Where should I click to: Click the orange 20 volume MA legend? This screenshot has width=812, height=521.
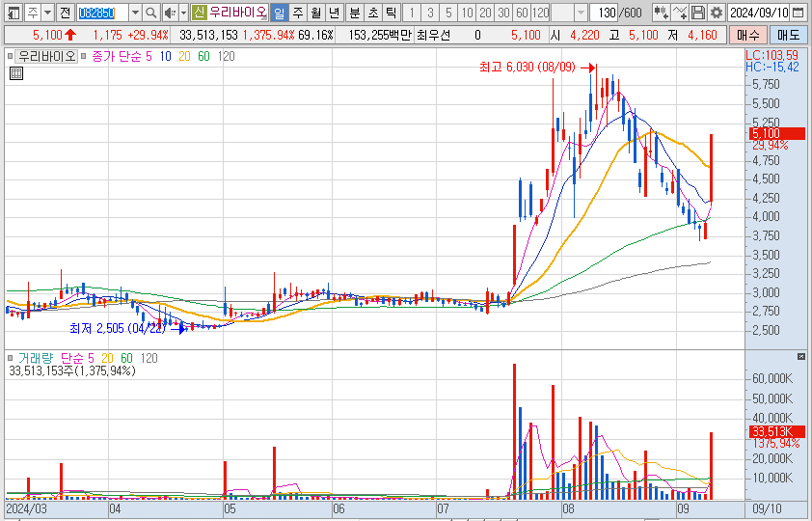(x=107, y=358)
